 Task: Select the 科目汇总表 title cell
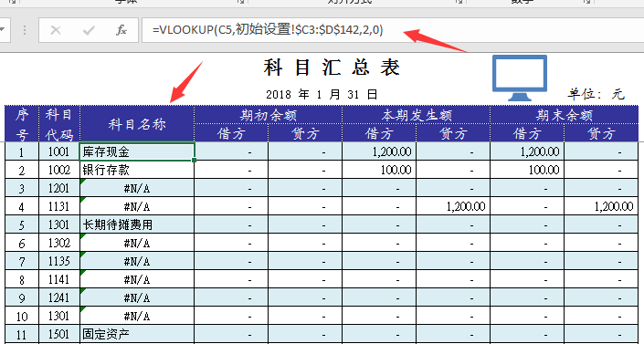click(x=332, y=68)
